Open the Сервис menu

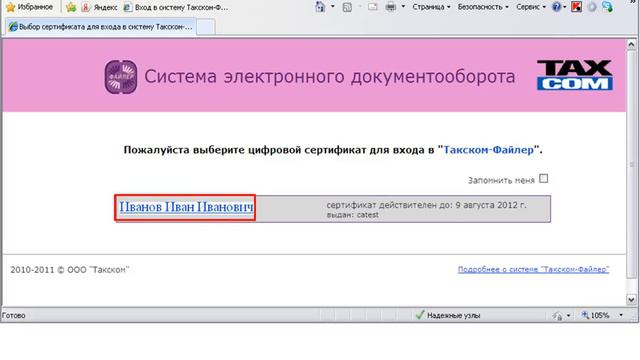[531, 7]
